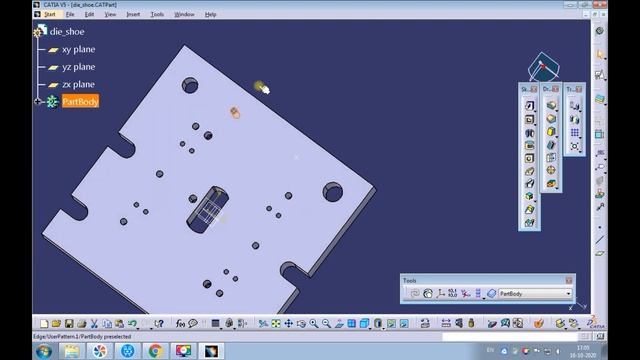Select the Pocket tool icon

[529, 120]
